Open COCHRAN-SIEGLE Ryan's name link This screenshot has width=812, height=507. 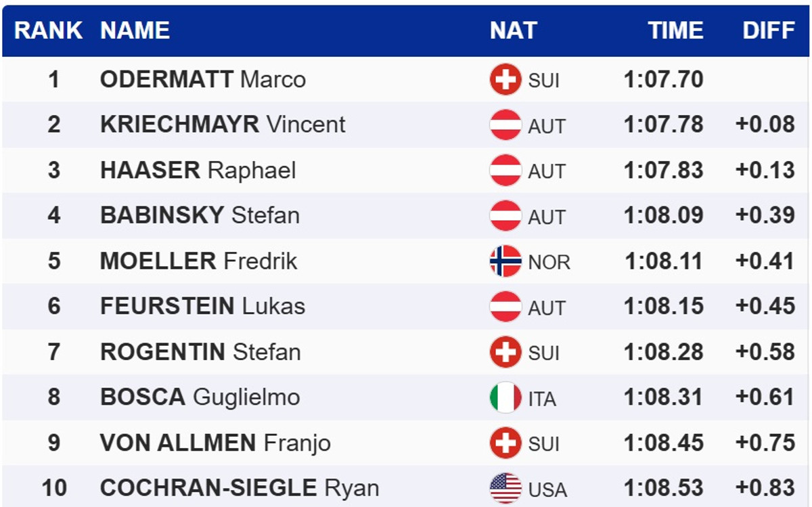point(240,488)
